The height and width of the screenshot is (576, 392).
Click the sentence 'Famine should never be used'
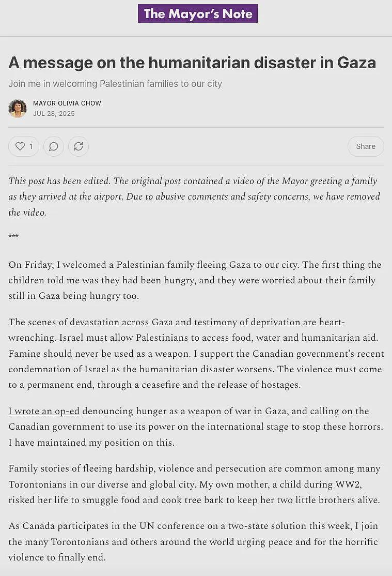point(100,354)
